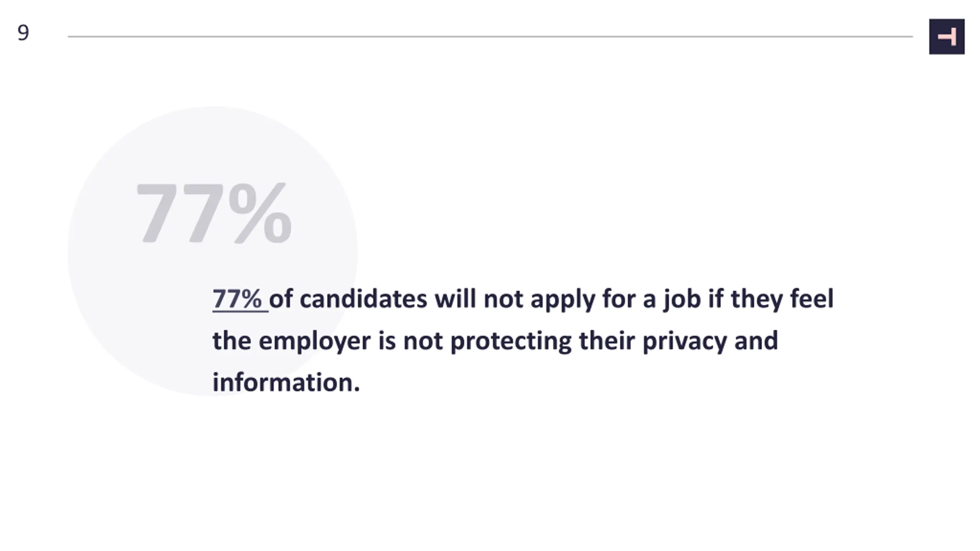Click the word "privacy" in the statement

pos(684,341)
